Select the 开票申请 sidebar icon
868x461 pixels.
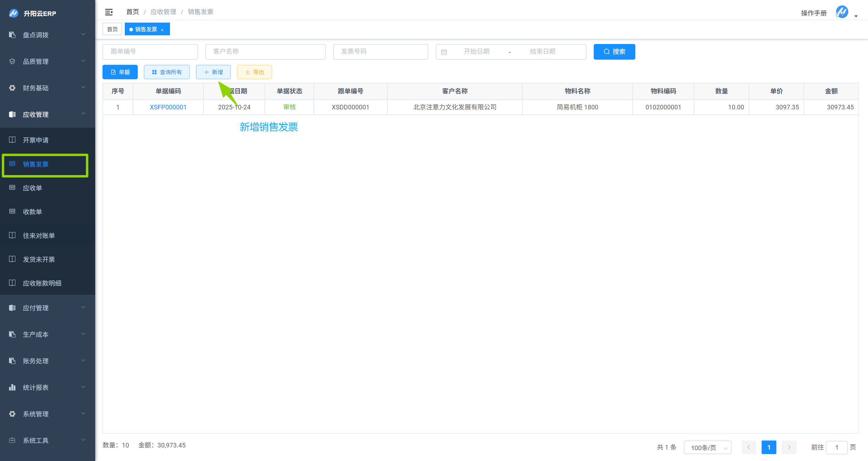point(12,140)
